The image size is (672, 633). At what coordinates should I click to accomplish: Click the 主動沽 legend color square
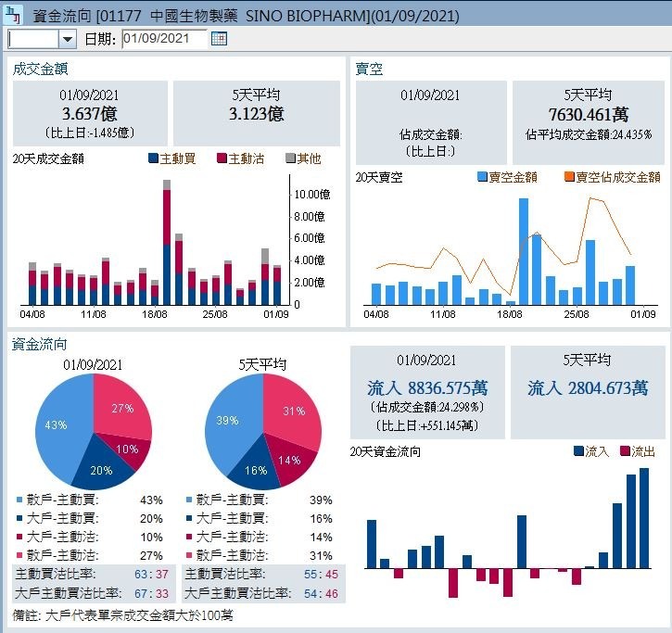tap(222, 158)
